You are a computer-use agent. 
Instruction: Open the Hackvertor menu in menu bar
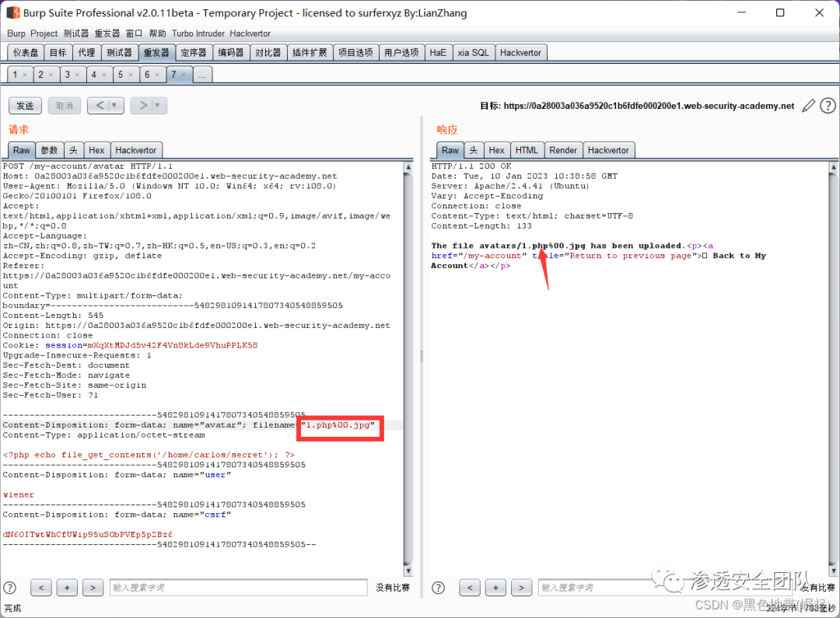pos(250,33)
